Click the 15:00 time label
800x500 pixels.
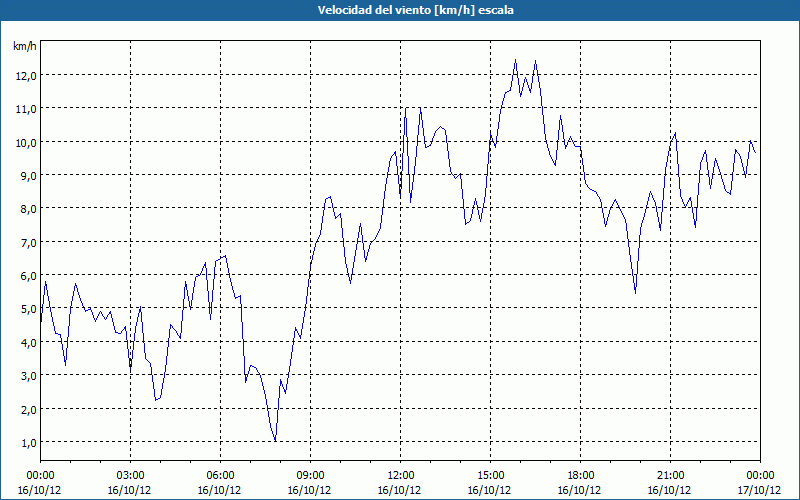(491, 476)
